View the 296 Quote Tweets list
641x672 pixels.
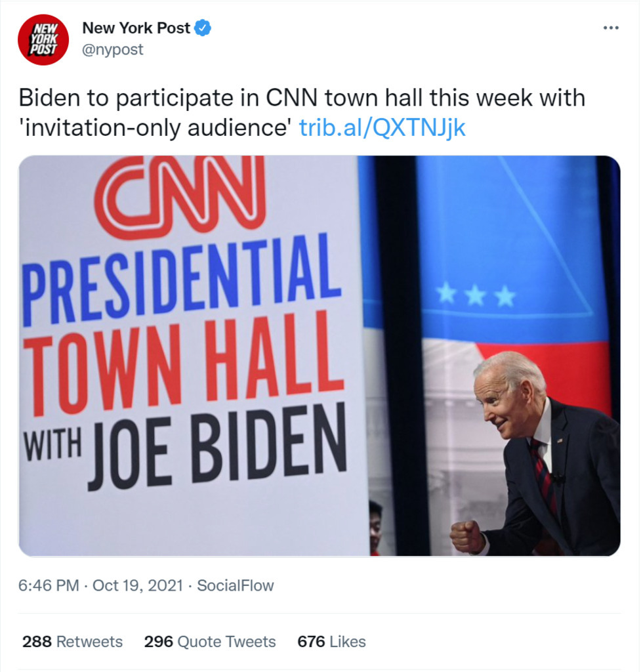pos(210,641)
